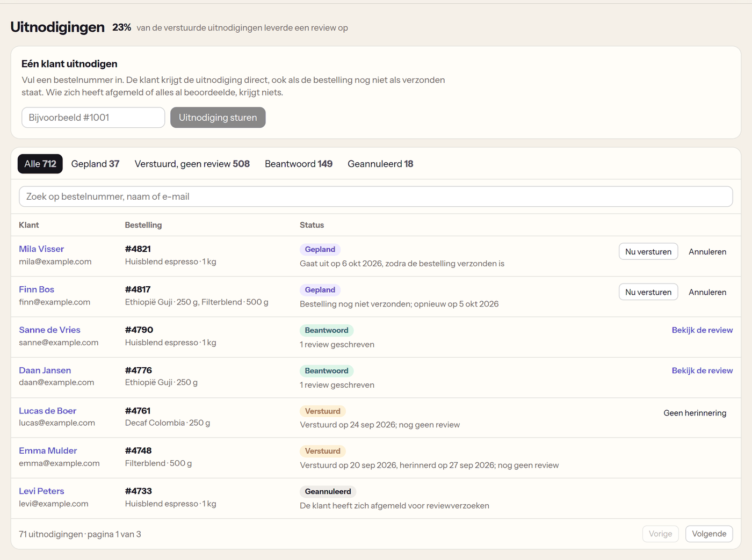The height and width of the screenshot is (560, 752).
Task: Open customer Daan Jansen
Action: pyautogui.click(x=45, y=370)
